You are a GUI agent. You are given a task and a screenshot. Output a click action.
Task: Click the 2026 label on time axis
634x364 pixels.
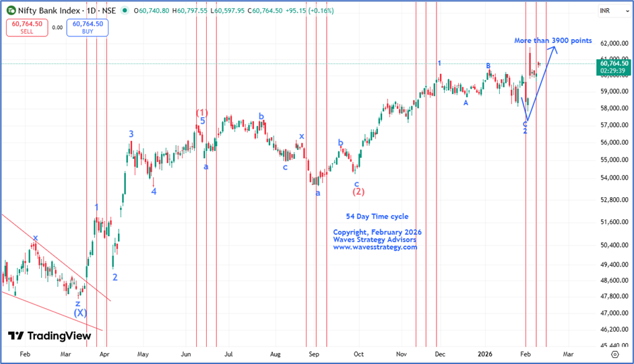click(x=485, y=355)
